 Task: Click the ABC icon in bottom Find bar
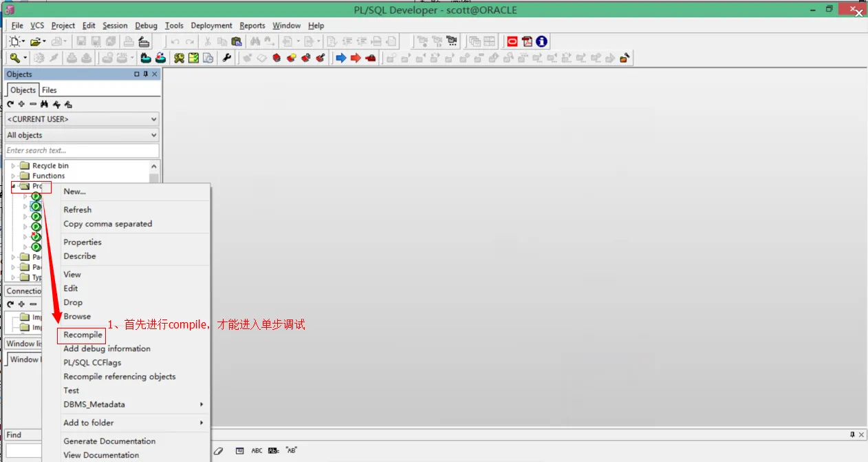tap(257, 451)
